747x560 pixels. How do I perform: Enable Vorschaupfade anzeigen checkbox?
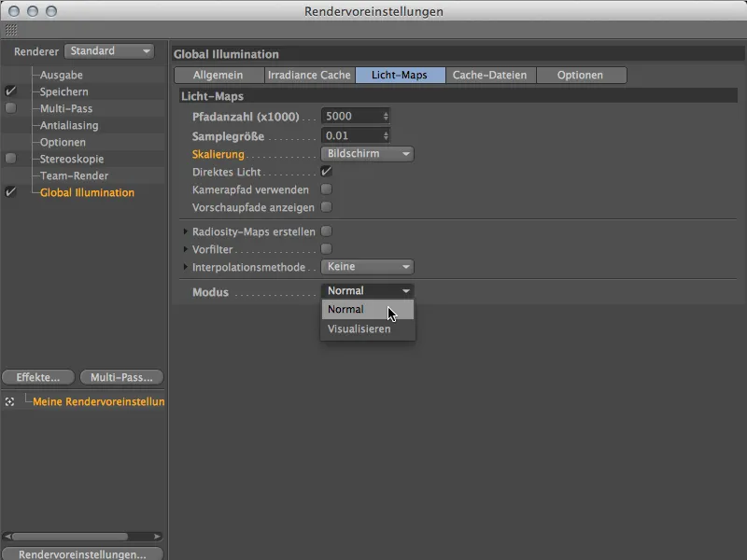click(x=326, y=206)
